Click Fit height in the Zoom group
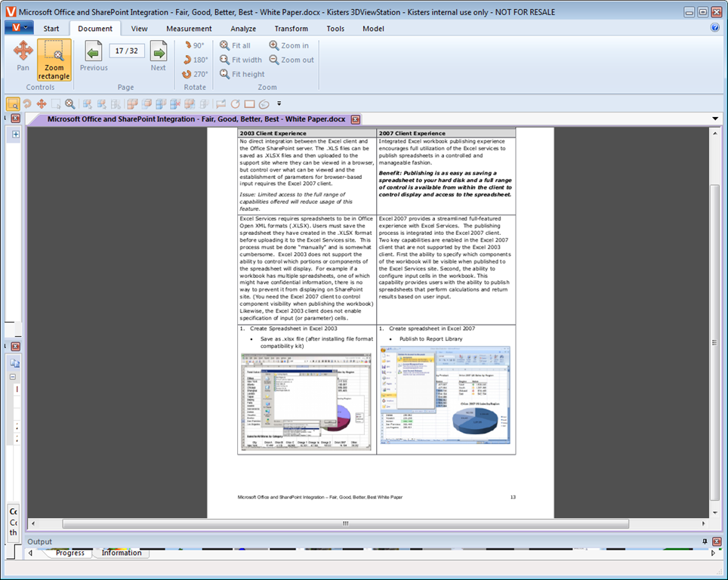Screen dimensions: 728x580 click(242, 74)
